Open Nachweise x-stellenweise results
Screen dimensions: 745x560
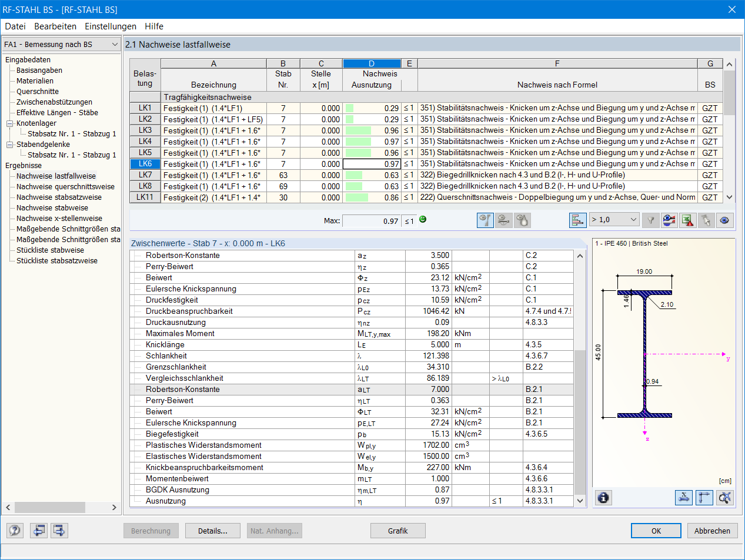click(x=59, y=219)
